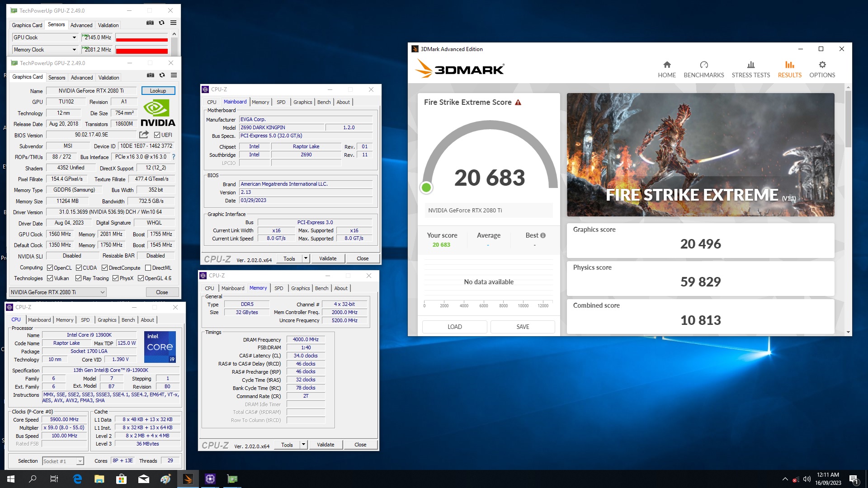Click the Lookup button in GPU-Z
The image size is (868, 488).
tap(158, 91)
